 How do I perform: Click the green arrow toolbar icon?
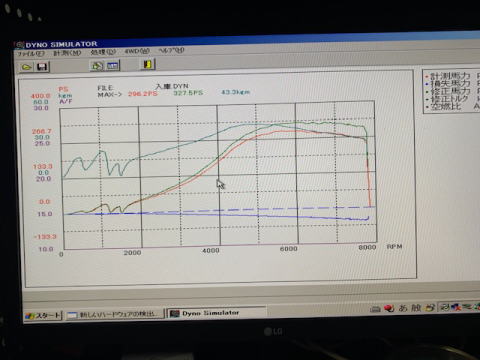97,66
